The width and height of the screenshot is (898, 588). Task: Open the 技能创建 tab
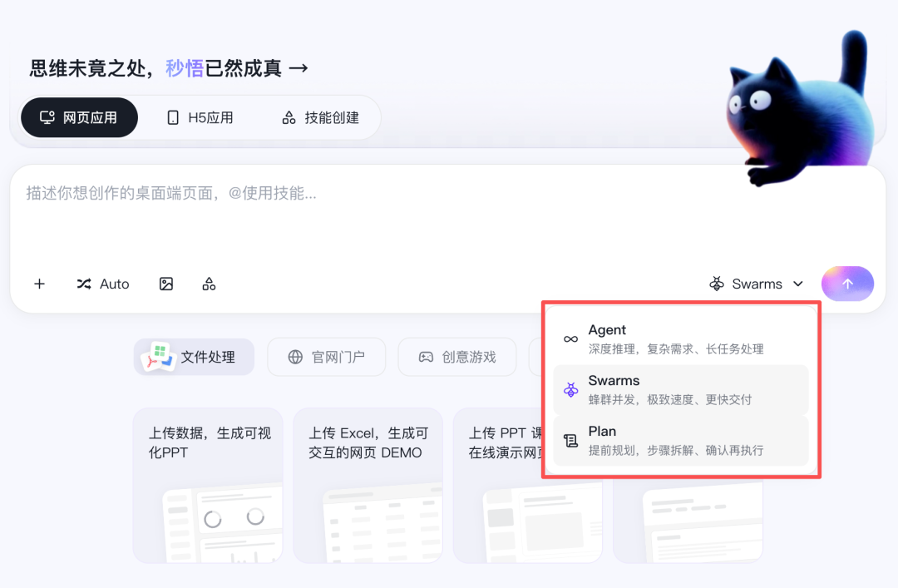tap(321, 117)
